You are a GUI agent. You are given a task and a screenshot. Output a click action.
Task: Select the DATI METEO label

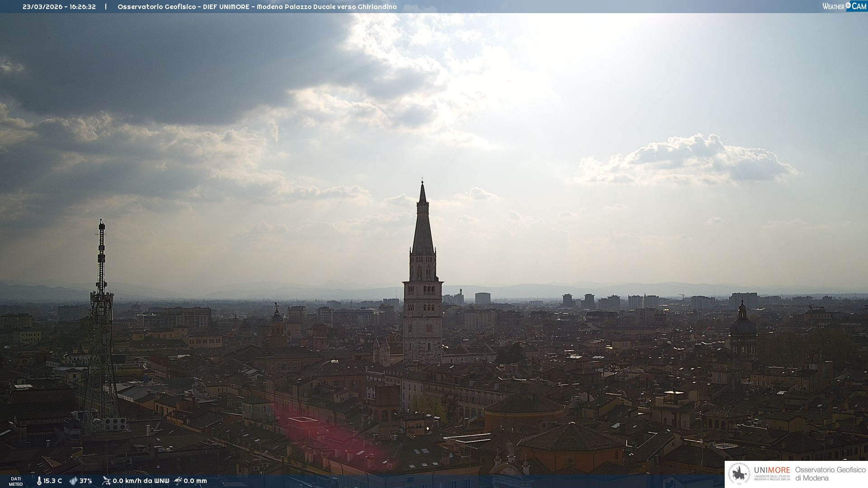(x=16, y=481)
